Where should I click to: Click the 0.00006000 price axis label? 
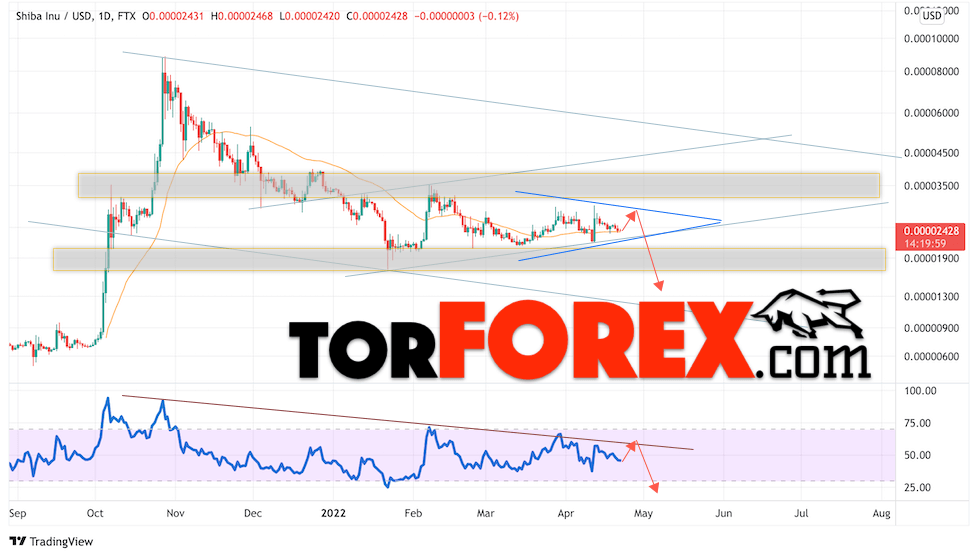931,114
